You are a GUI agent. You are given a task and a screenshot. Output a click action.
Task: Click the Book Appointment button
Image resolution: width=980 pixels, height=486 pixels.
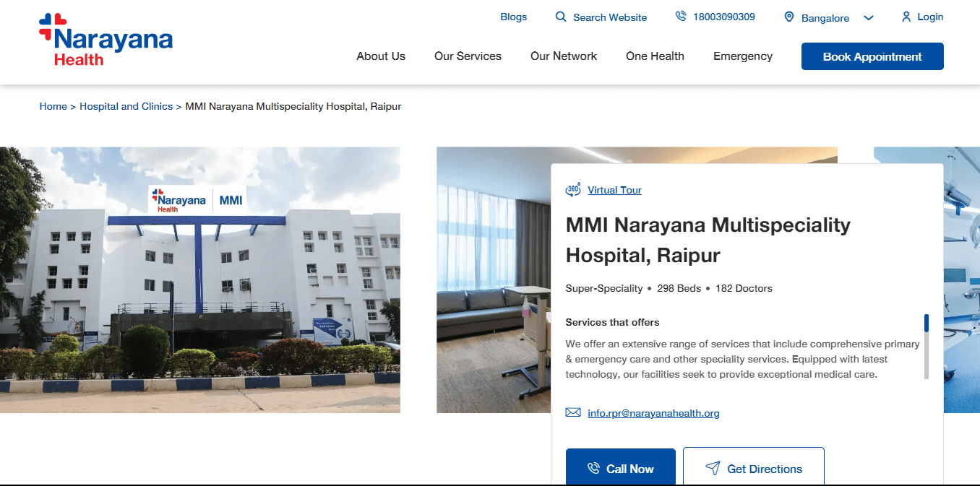[x=872, y=56]
